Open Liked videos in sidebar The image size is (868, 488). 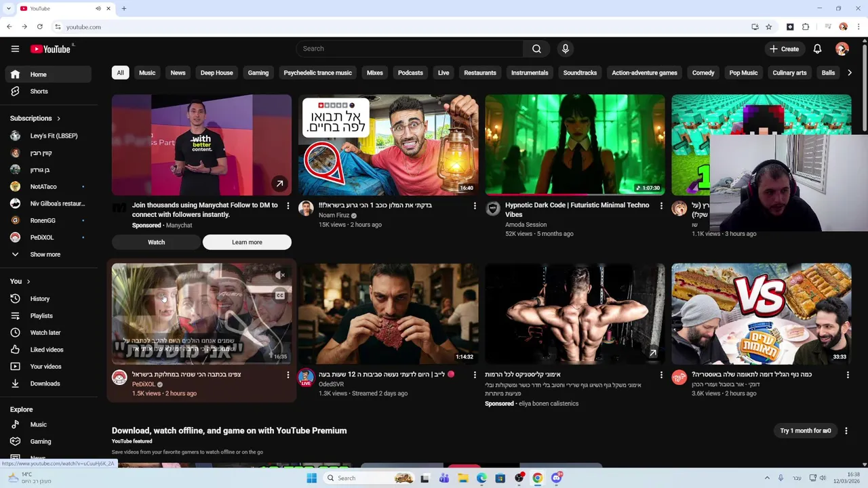47,350
